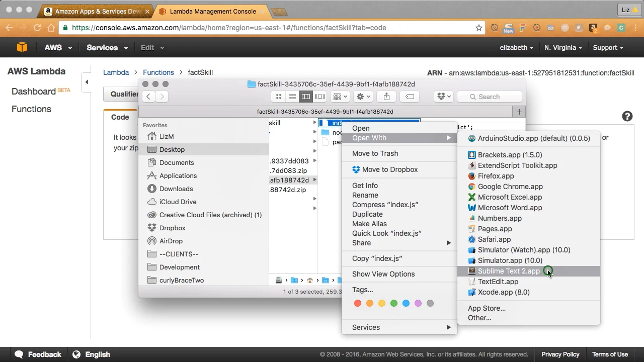Collapse the AWS Lambda sidebar arrow
Viewport: 644px width, 362px height.
pyautogui.click(x=87, y=82)
